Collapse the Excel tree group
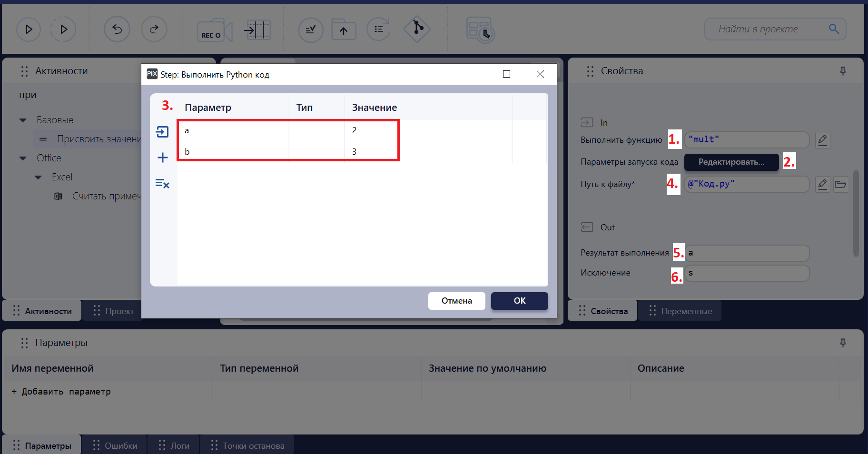The image size is (868, 454). [38, 178]
